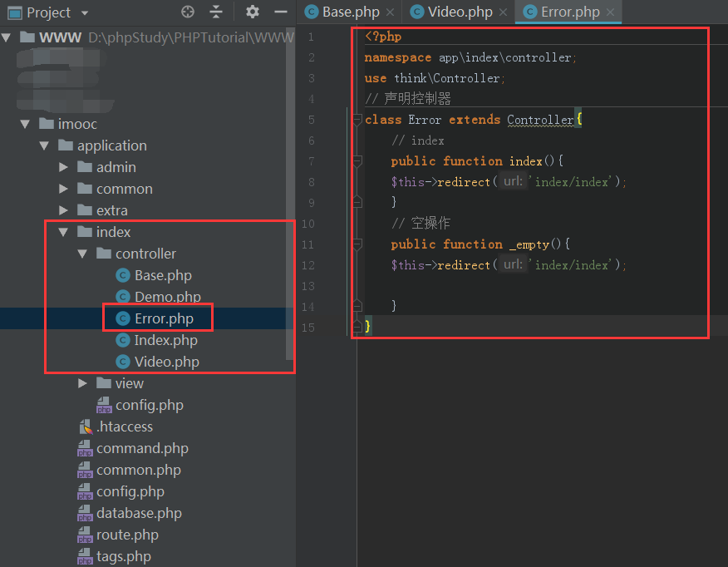Screen dimensions: 728x567
Task: Click the namespace keyword on line 2
Action: [x=398, y=57]
